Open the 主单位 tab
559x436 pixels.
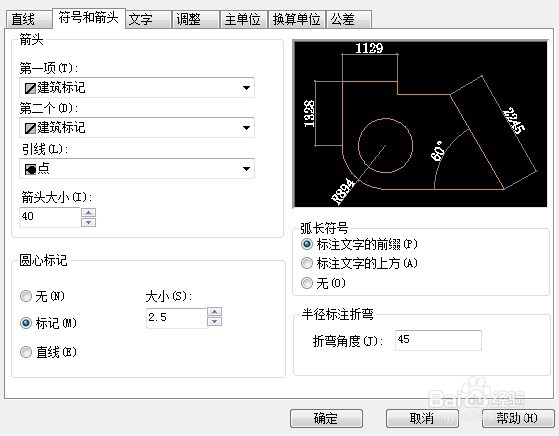[x=244, y=20]
